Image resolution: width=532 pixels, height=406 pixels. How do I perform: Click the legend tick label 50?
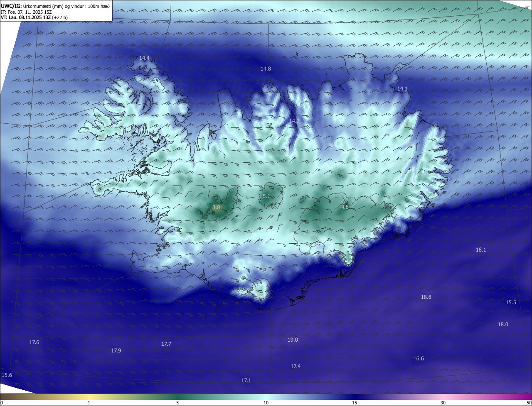tap(529, 403)
